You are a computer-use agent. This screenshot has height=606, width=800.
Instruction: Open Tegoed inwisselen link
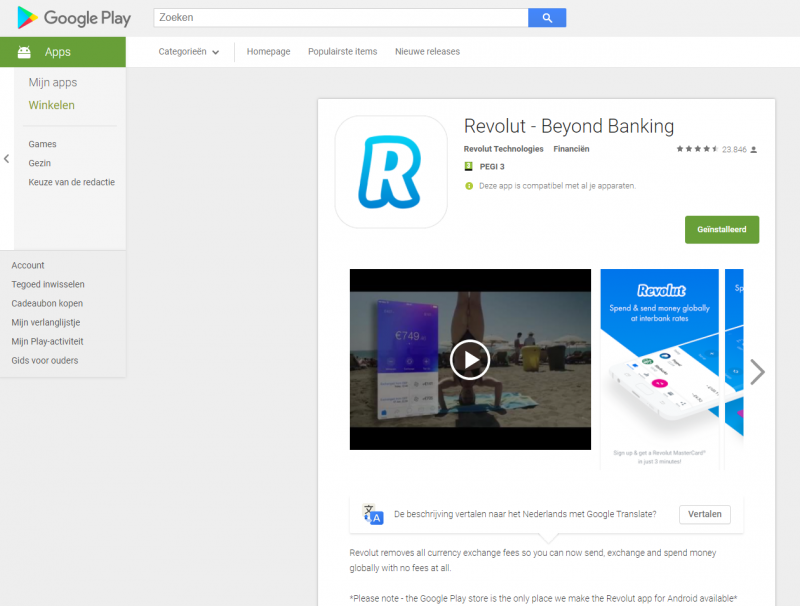tap(48, 284)
